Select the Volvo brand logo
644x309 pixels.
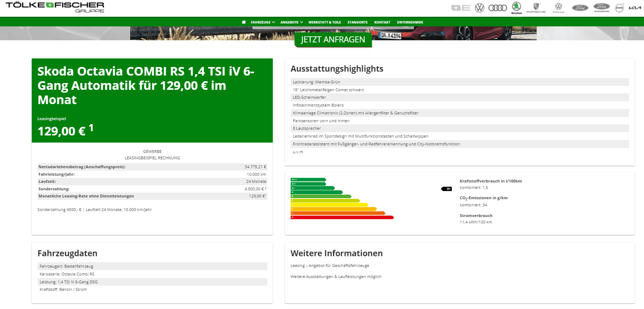point(620,8)
